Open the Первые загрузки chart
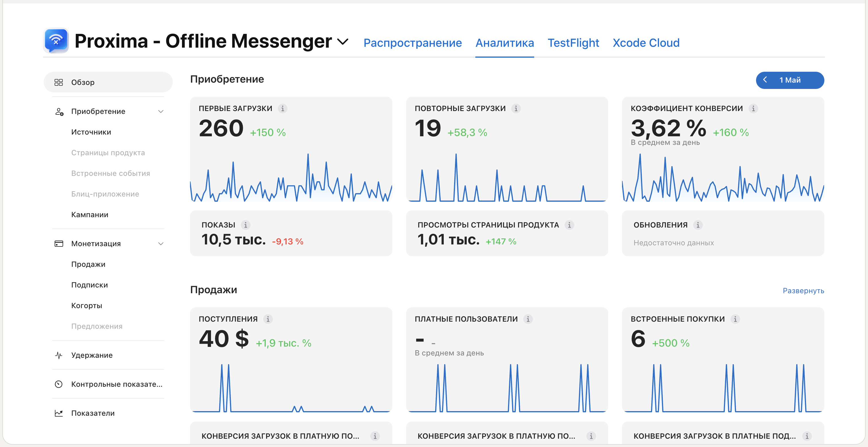This screenshot has height=447, width=868. pos(291,178)
